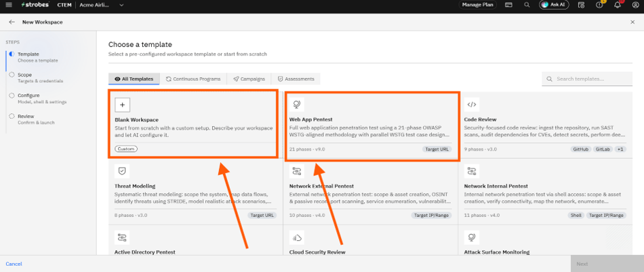The image size is (644, 272).
Task: Click '11 phases - v4.0' text
Action: coord(482,215)
